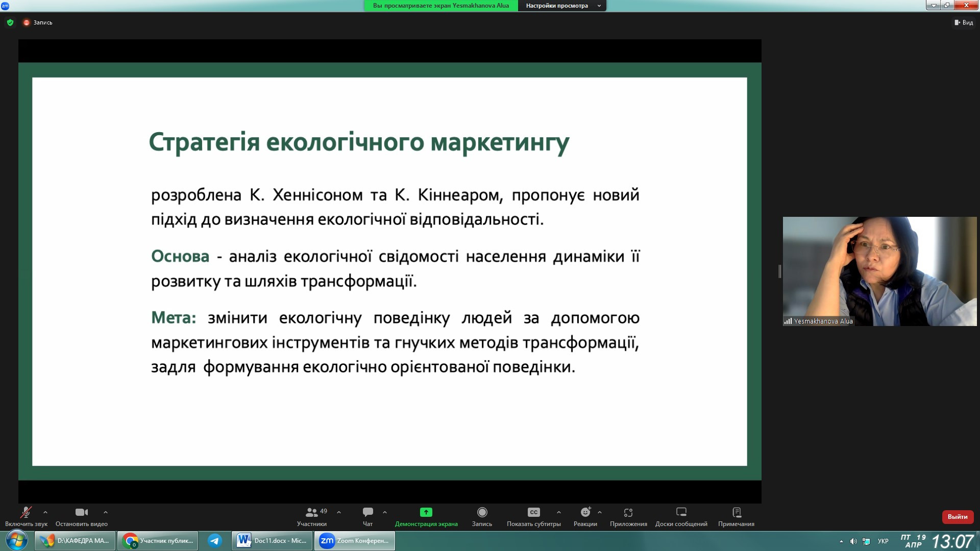Open the Вид view layout menu
The height and width of the screenshot is (551, 980).
[964, 22]
